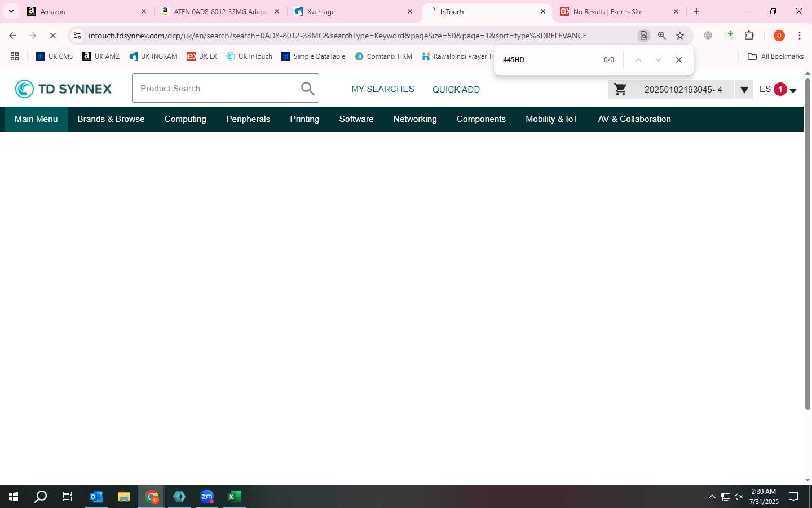Open All Bookmarks folder
The image size is (812, 508).
pos(775,56)
